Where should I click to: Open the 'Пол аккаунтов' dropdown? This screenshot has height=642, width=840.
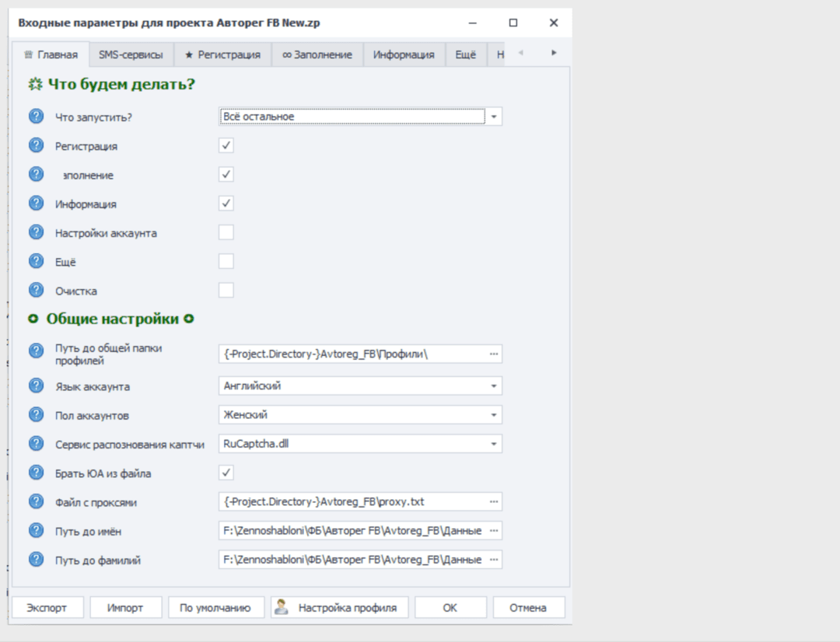[493, 415]
